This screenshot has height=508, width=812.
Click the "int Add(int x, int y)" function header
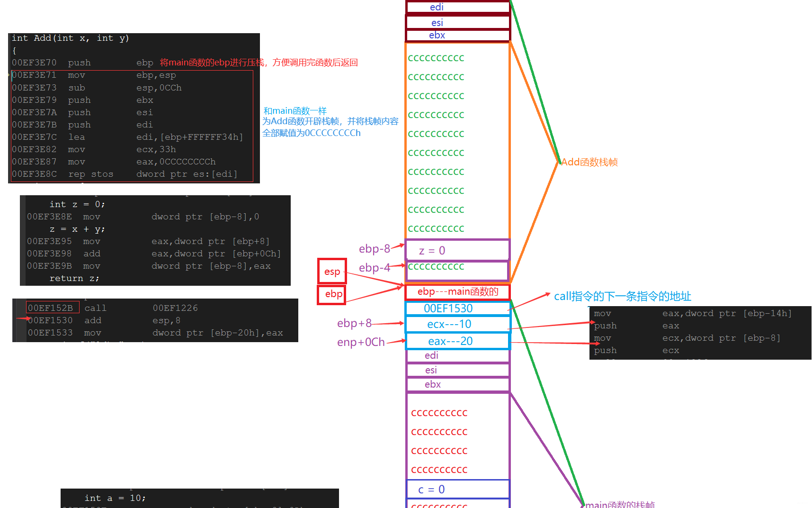coord(70,38)
